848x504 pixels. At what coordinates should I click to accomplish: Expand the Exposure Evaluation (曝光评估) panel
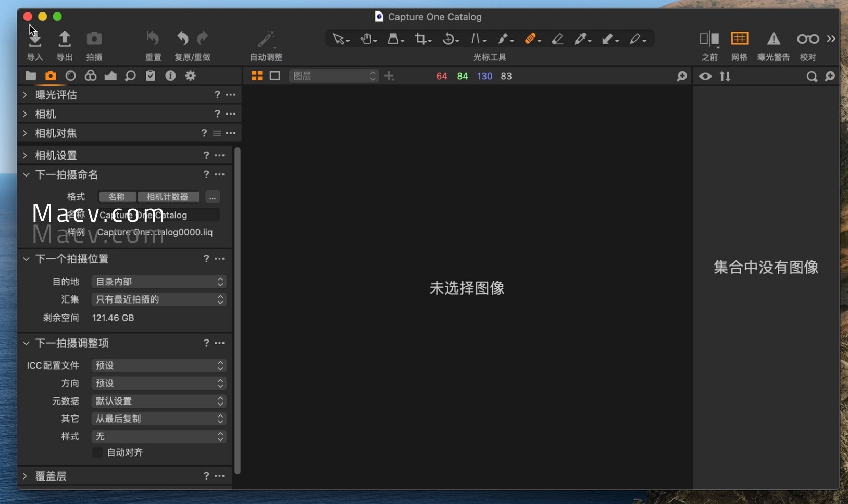pos(25,95)
